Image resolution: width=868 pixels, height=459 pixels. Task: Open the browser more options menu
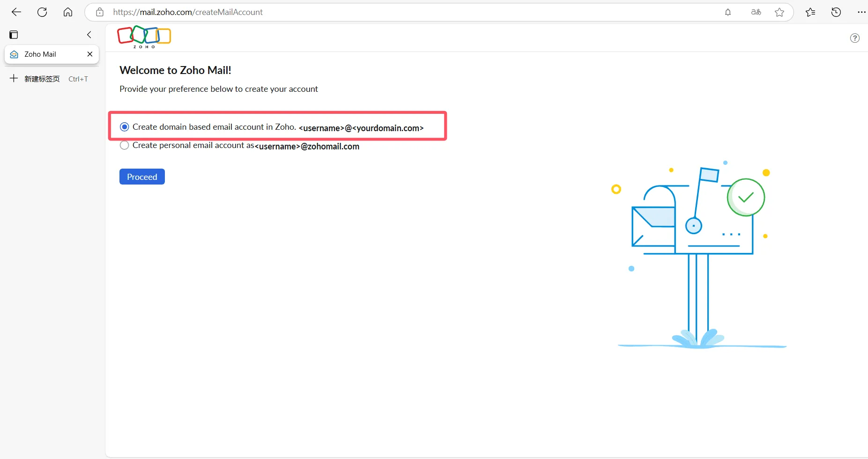click(x=861, y=12)
